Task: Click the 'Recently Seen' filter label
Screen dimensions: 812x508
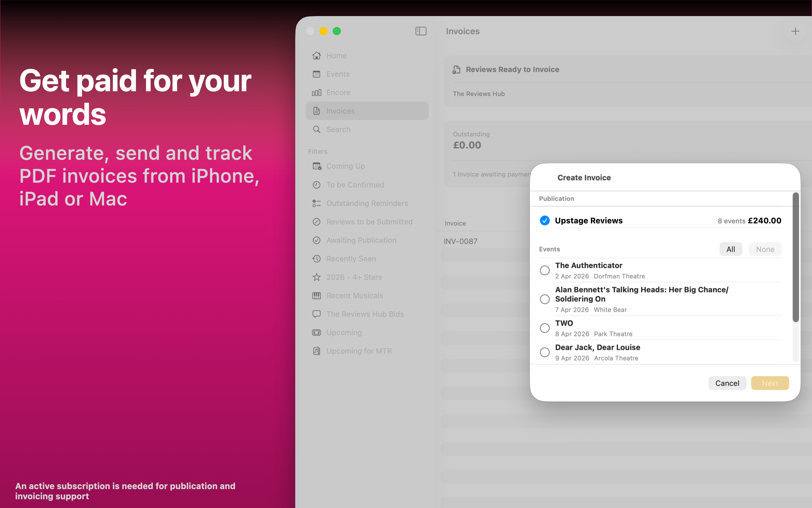Action: 351,259
